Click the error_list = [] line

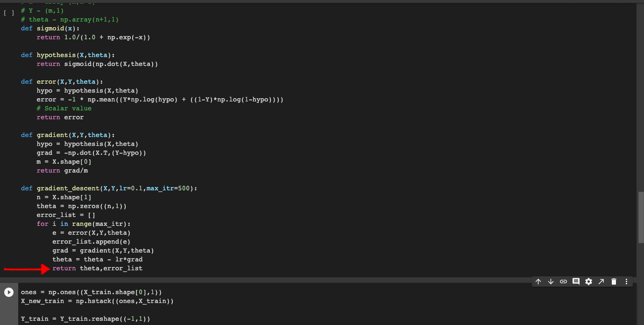(x=66, y=215)
